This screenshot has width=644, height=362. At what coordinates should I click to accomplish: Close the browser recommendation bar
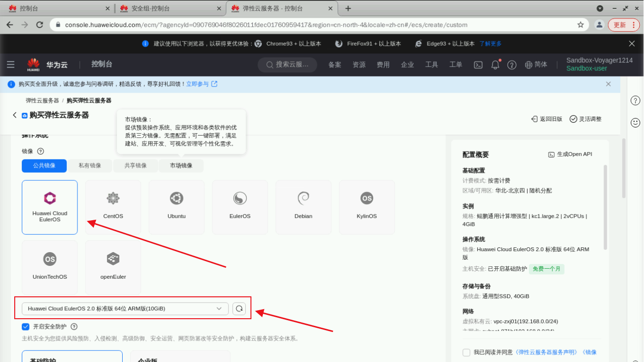(x=632, y=43)
